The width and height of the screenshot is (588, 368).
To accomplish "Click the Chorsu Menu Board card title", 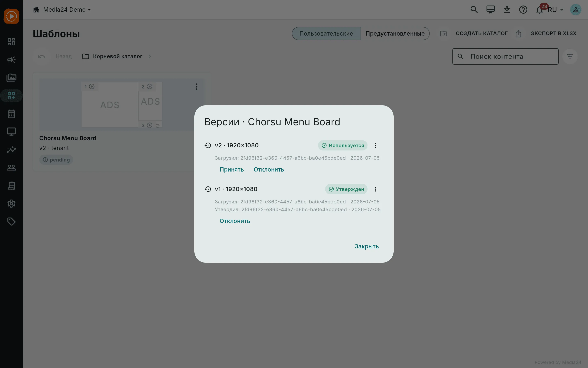I will click(x=68, y=138).
